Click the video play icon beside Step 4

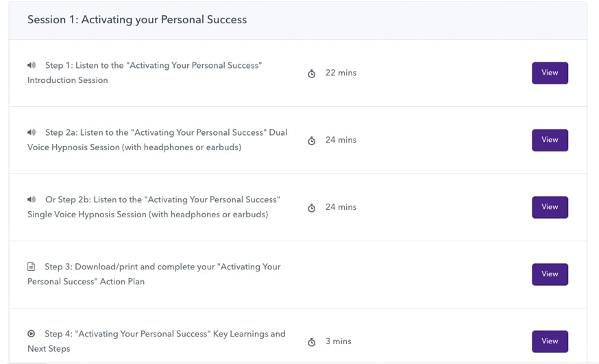(x=32, y=334)
